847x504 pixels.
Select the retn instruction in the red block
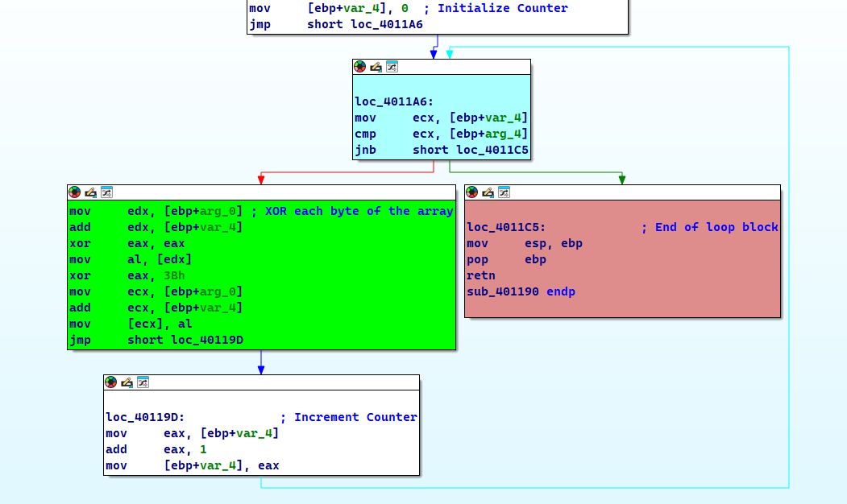point(480,275)
